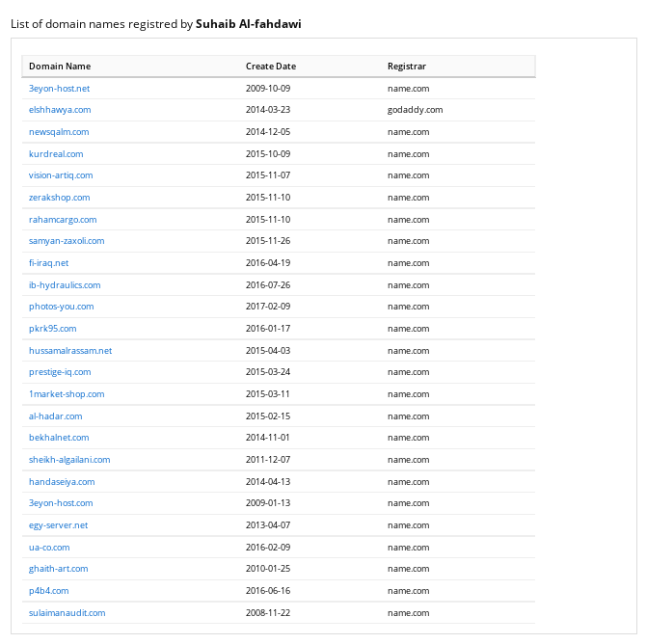Follow the sulaimanaudit.com link
This screenshot has width=647, height=644.
coord(67,613)
